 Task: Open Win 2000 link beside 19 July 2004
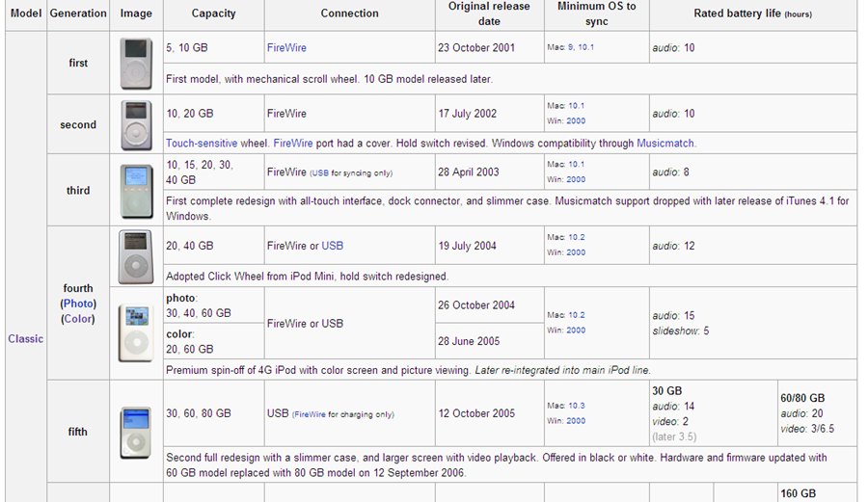click(576, 252)
